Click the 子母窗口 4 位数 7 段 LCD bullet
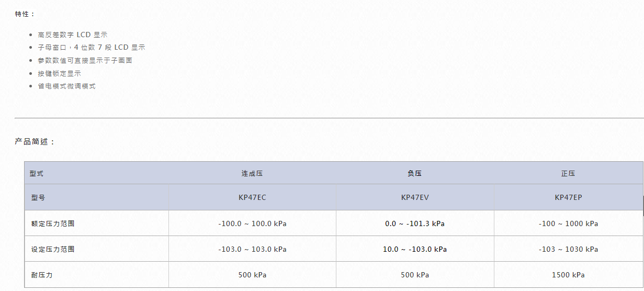The image size is (644, 291). 92,48
